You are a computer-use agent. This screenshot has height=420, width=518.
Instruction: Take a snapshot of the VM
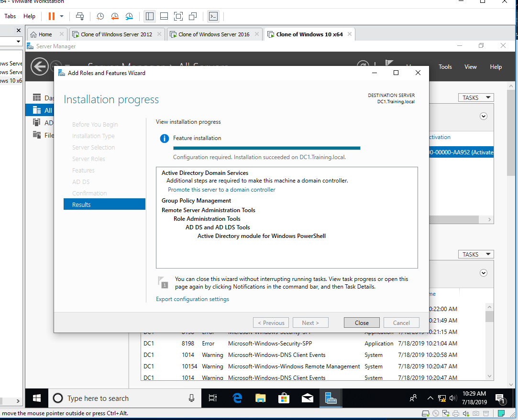[x=100, y=16]
